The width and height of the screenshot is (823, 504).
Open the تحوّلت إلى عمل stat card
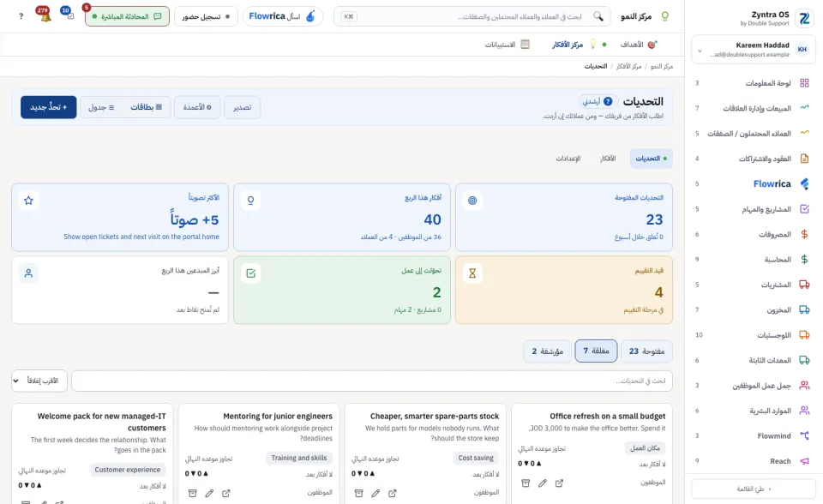(342, 290)
